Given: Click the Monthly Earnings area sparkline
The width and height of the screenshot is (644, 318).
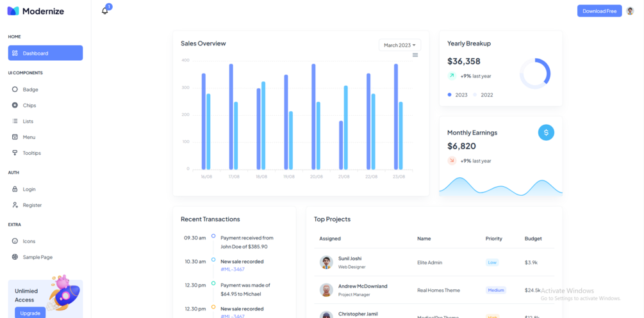Looking at the screenshot, I should coord(500,187).
